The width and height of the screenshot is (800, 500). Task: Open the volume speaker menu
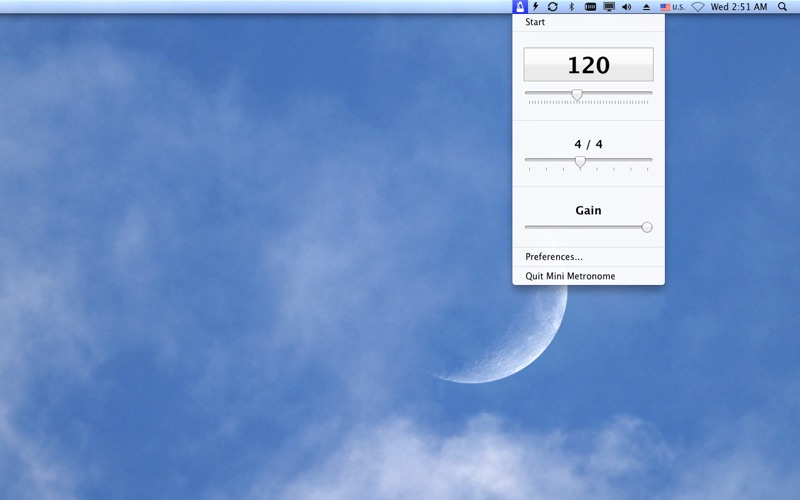tap(627, 7)
